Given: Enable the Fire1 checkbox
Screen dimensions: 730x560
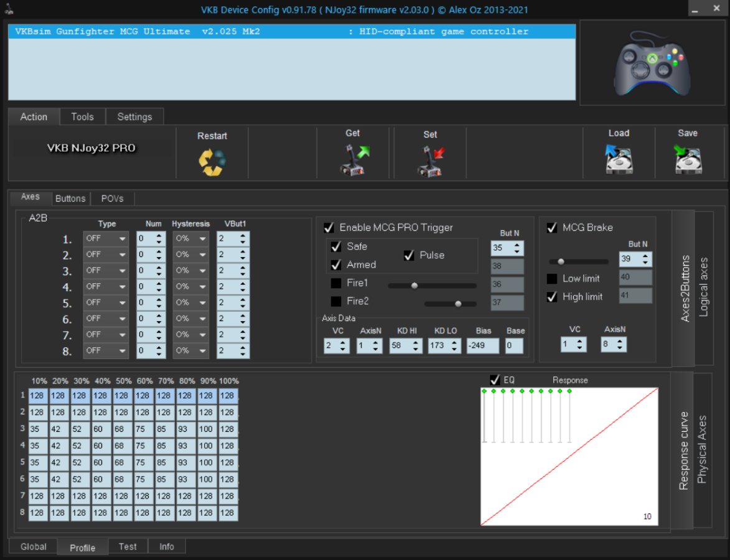Looking at the screenshot, I should [336, 283].
